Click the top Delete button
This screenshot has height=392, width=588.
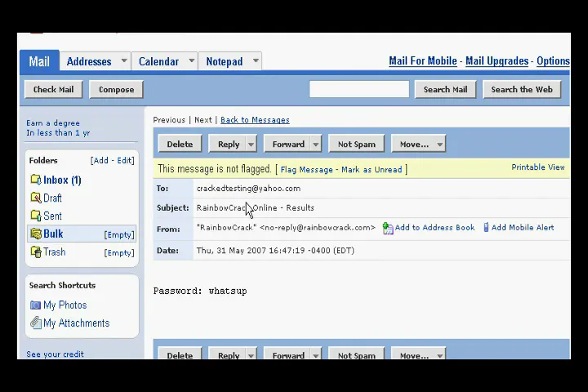(180, 144)
